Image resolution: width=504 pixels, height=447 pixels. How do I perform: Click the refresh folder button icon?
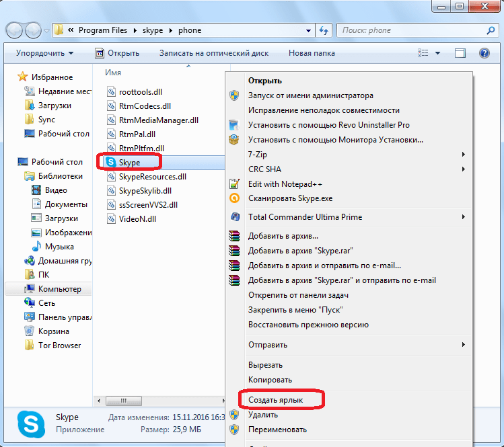coord(324,30)
